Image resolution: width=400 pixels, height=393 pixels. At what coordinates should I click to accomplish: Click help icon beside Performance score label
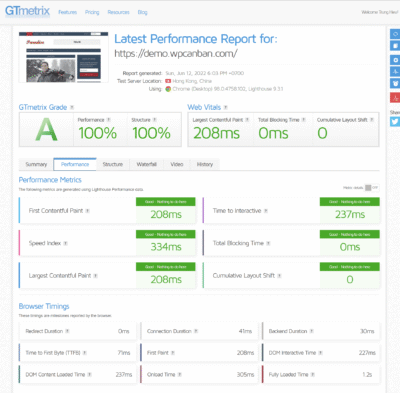(x=109, y=120)
